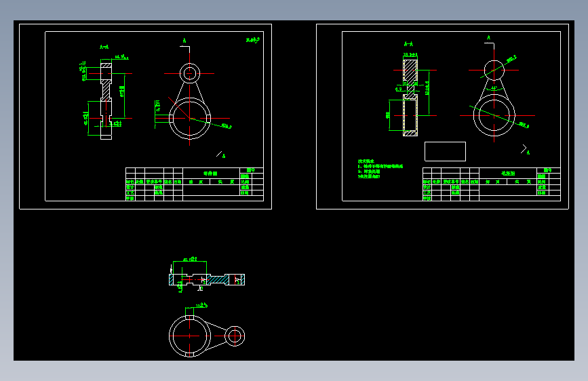Click the top-right green surface note in left sheet

(253, 40)
